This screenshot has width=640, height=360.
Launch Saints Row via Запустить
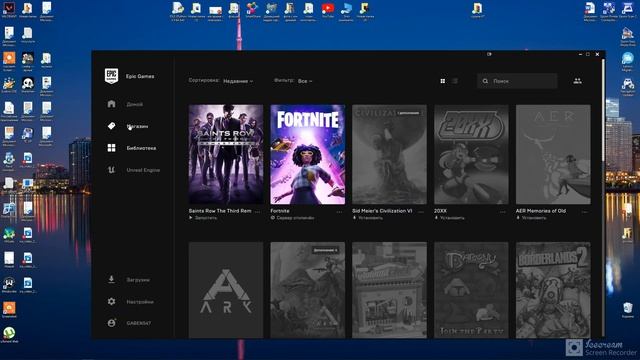coord(203,218)
